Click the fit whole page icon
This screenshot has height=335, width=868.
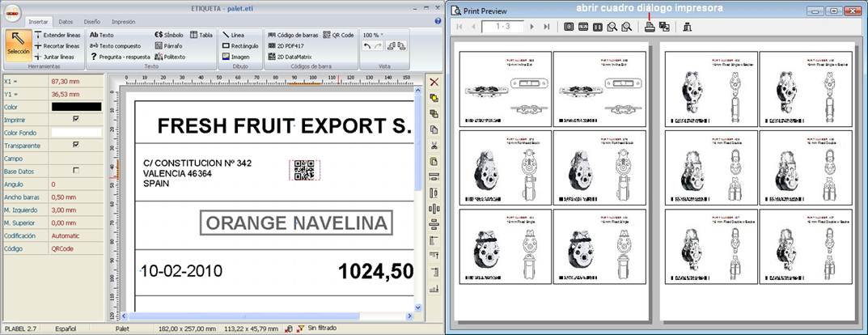(x=569, y=27)
